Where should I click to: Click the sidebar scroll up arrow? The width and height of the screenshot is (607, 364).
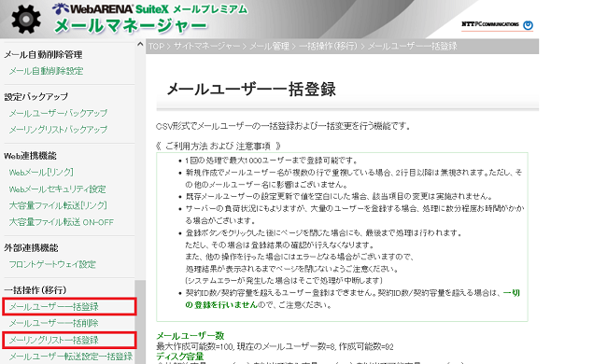(140, 44)
